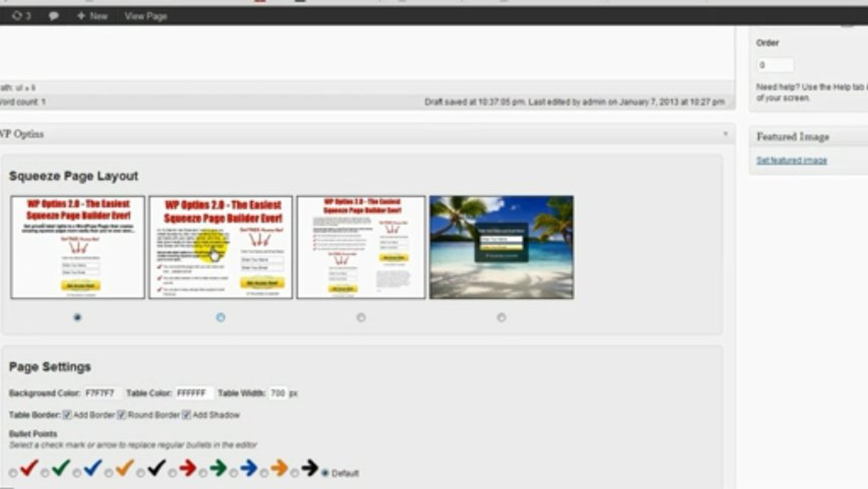Click the orange check mark bullet icon
The image size is (868, 489).
click(x=124, y=468)
